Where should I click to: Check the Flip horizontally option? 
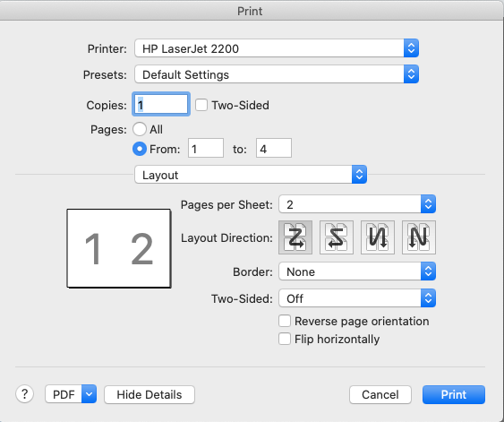pos(285,339)
